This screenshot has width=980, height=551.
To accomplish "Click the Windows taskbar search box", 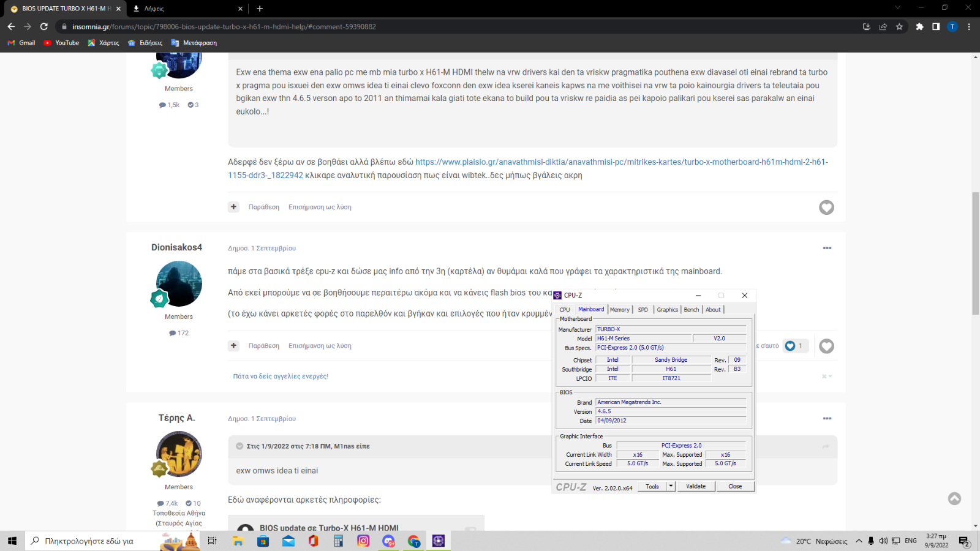I will tap(113, 541).
